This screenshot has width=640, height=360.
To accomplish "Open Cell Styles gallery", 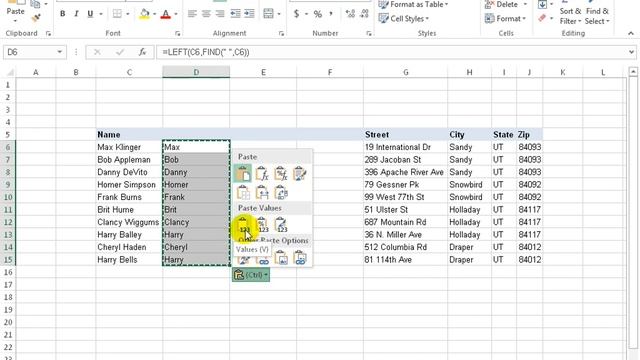I will pyautogui.click(x=404, y=18).
